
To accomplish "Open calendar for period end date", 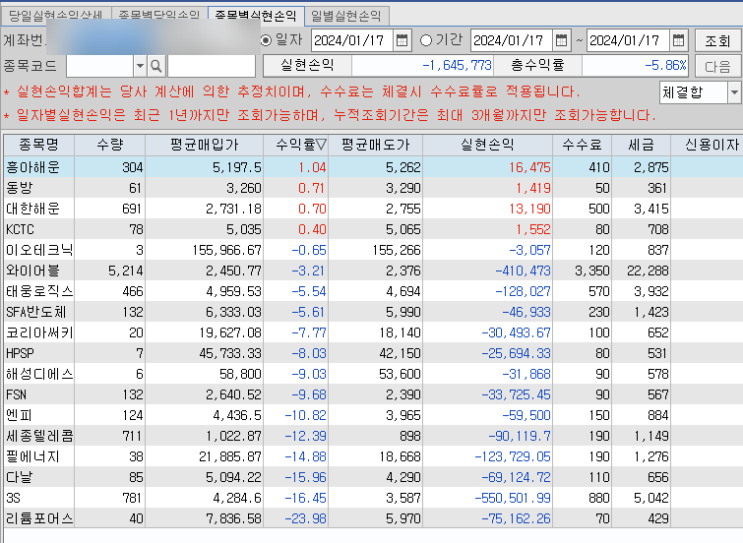I will (x=679, y=40).
